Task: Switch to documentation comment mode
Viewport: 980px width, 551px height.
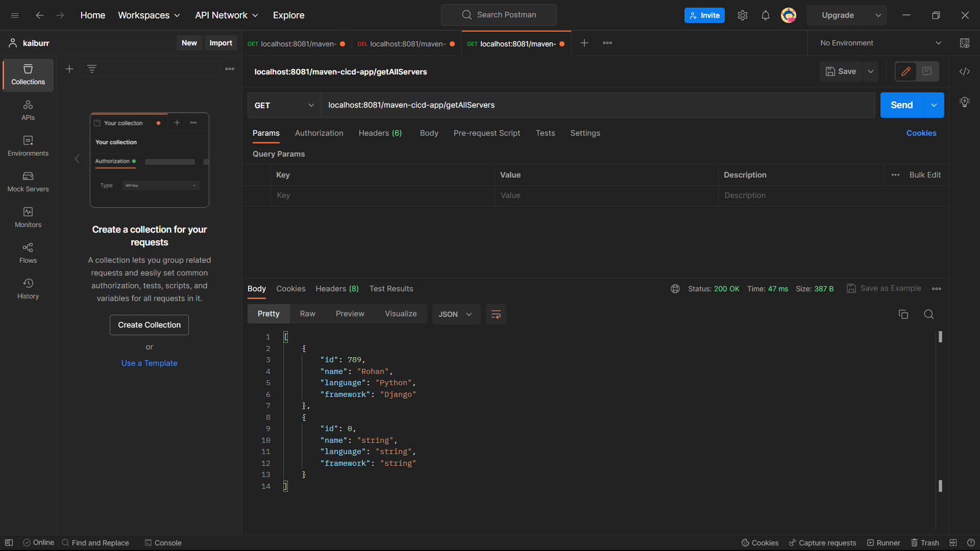Action: click(927, 71)
